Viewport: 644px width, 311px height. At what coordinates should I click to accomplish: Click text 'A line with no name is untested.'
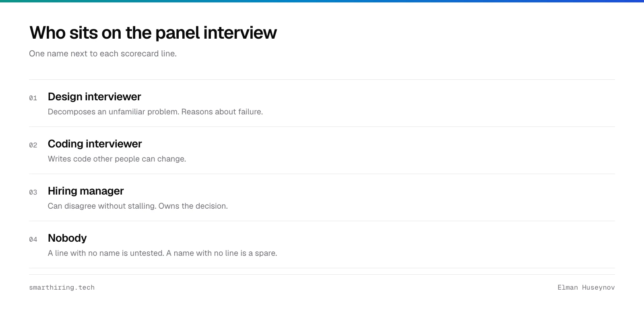[x=106, y=253]
